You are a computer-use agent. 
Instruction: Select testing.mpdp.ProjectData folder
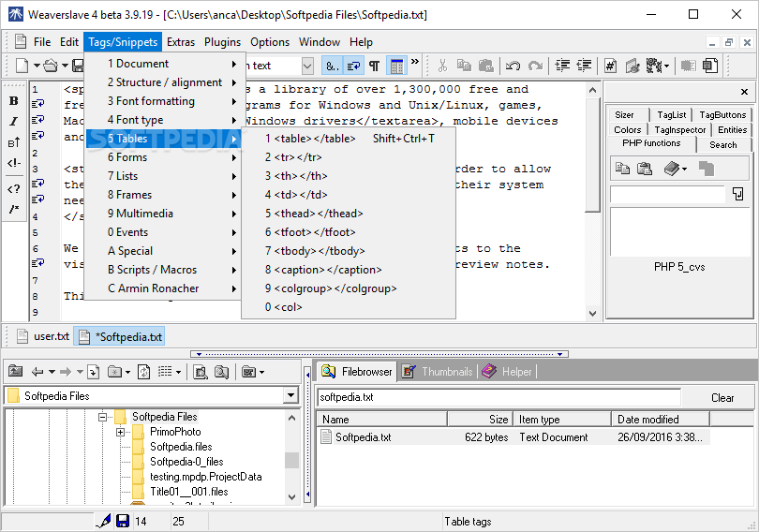pyautogui.click(x=206, y=477)
